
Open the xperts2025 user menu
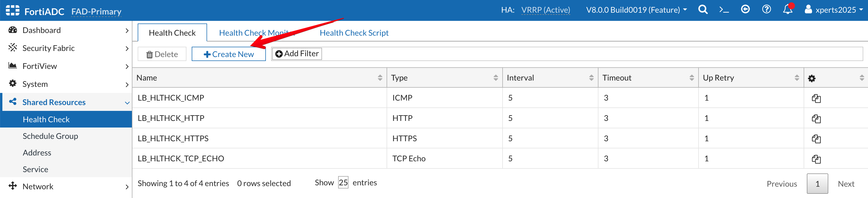pos(833,10)
